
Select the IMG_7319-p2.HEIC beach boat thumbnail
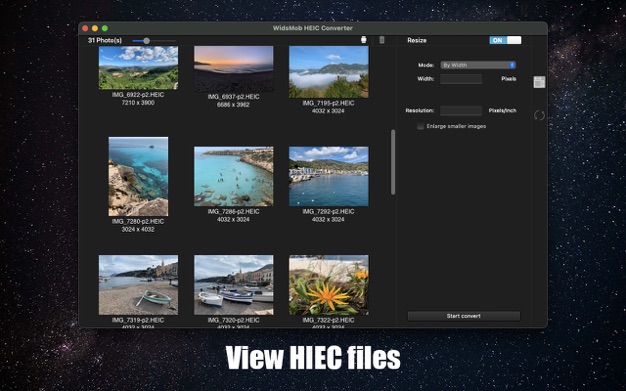[x=138, y=285]
